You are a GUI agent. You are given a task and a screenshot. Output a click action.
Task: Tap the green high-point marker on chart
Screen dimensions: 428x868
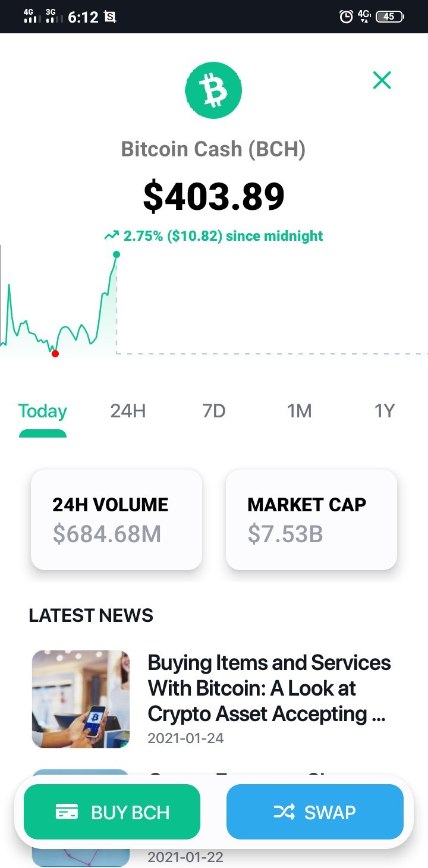117,254
